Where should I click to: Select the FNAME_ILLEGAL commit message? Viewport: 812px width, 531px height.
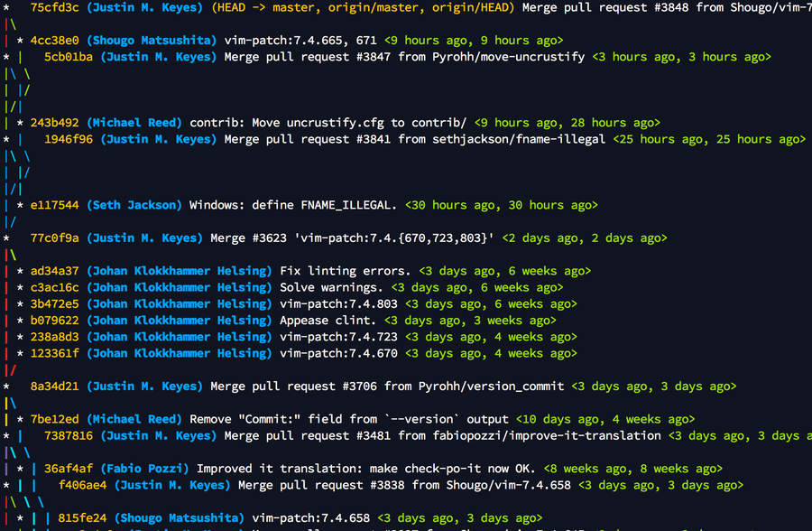point(295,205)
